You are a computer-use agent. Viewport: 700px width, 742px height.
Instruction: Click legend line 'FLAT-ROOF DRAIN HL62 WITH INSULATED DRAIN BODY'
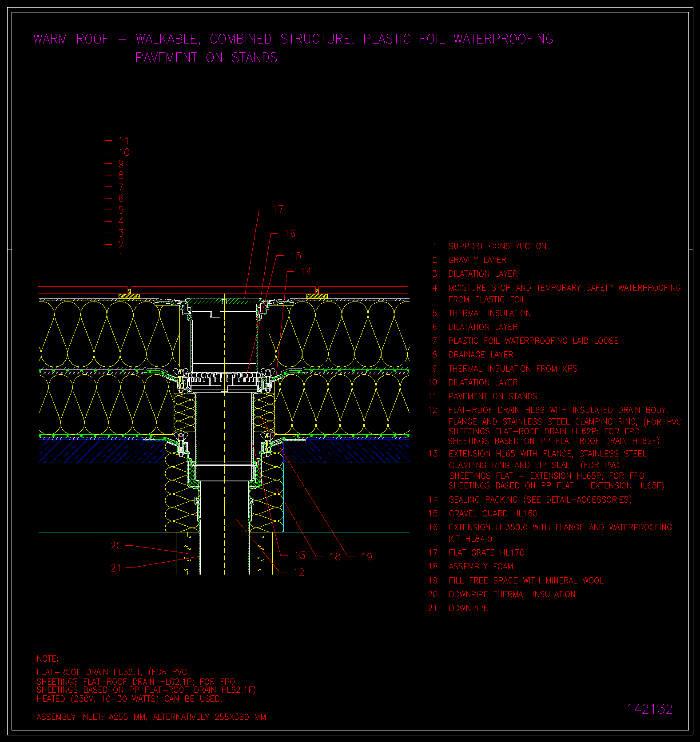tap(558, 410)
